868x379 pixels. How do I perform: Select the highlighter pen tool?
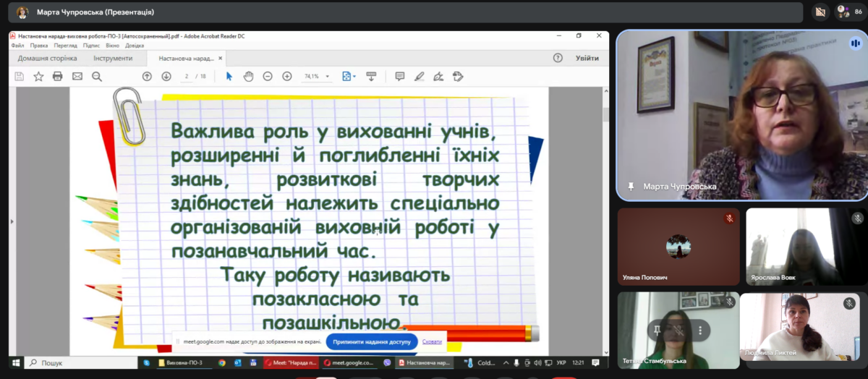[x=419, y=77]
